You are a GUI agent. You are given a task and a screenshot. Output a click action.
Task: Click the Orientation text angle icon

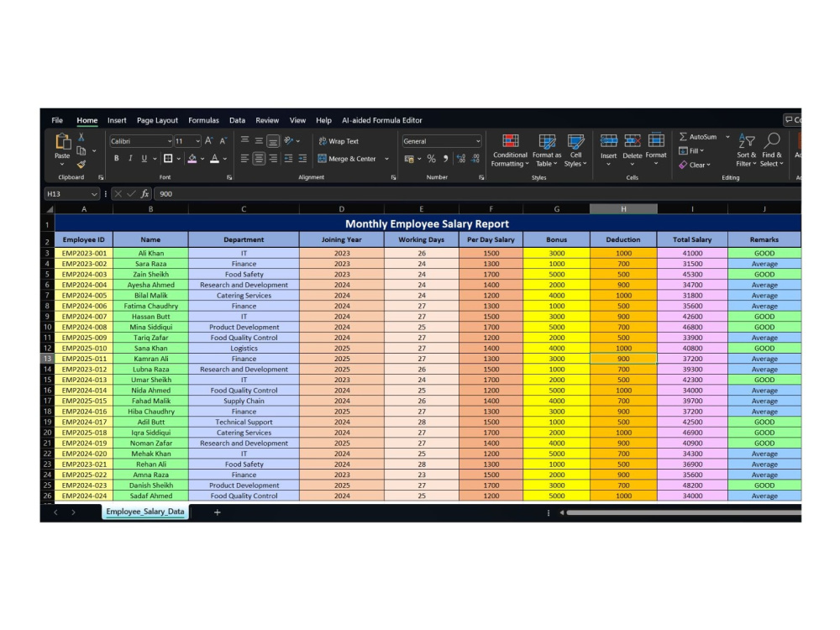click(289, 141)
